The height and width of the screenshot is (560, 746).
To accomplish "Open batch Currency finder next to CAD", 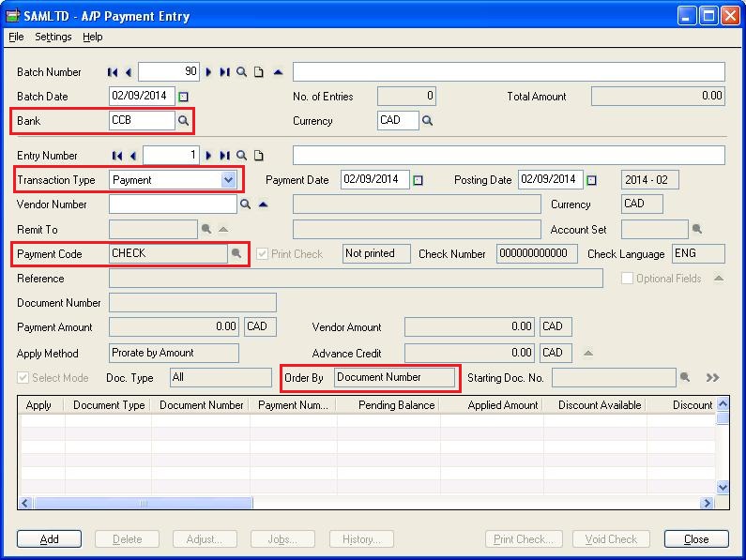I will (x=427, y=121).
